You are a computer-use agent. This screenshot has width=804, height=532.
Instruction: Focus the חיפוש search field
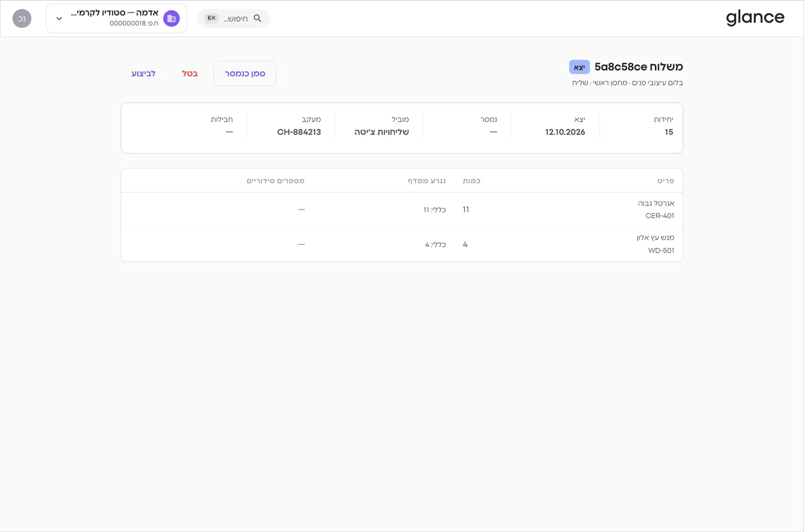[234, 18]
